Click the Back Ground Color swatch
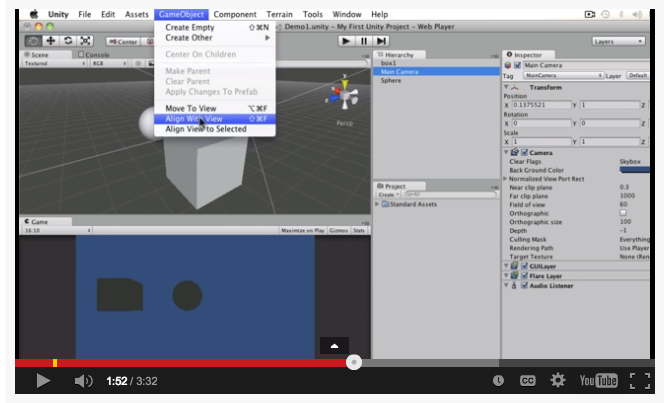Screen dimensions: 664x403 [x=634, y=170]
